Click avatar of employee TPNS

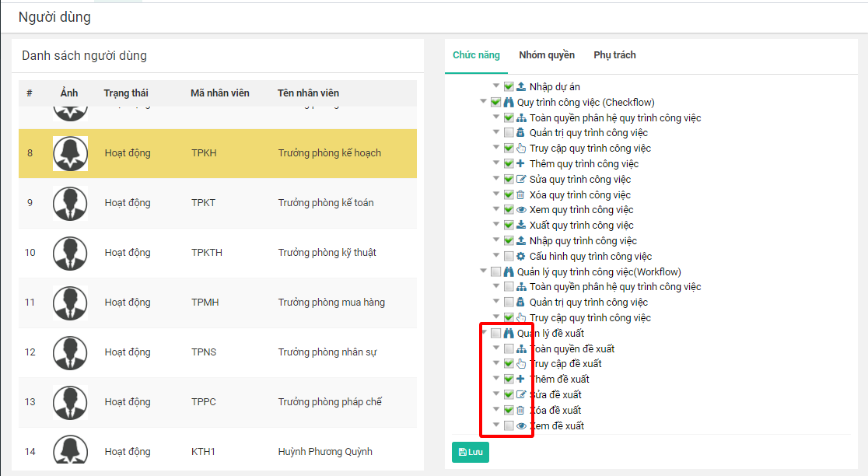(70, 352)
